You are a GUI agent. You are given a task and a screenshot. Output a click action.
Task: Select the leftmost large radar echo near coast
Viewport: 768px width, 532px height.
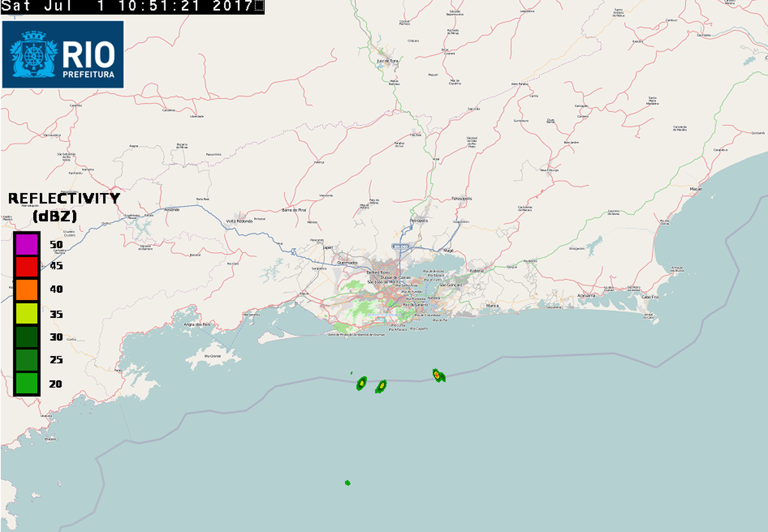click(362, 384)
